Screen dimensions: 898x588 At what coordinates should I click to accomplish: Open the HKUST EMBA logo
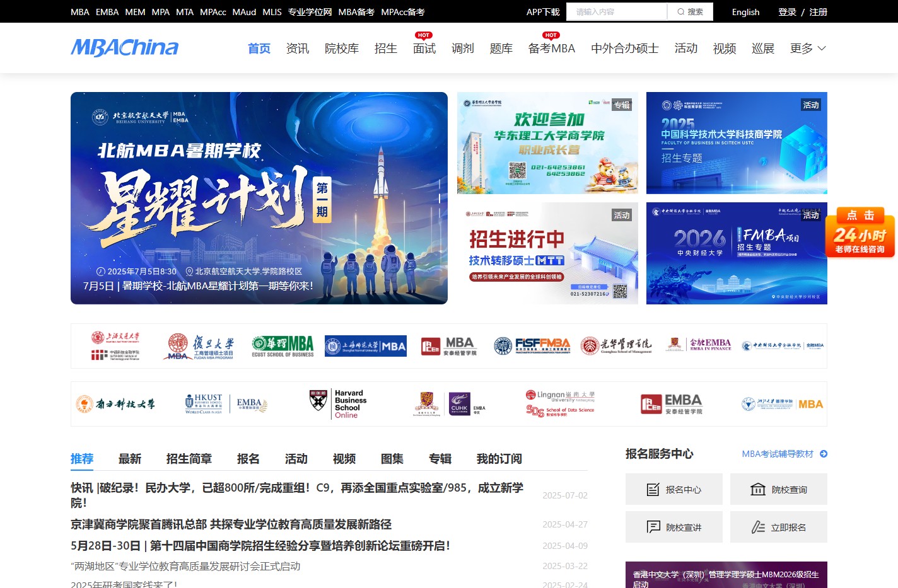tap(226, 404)
